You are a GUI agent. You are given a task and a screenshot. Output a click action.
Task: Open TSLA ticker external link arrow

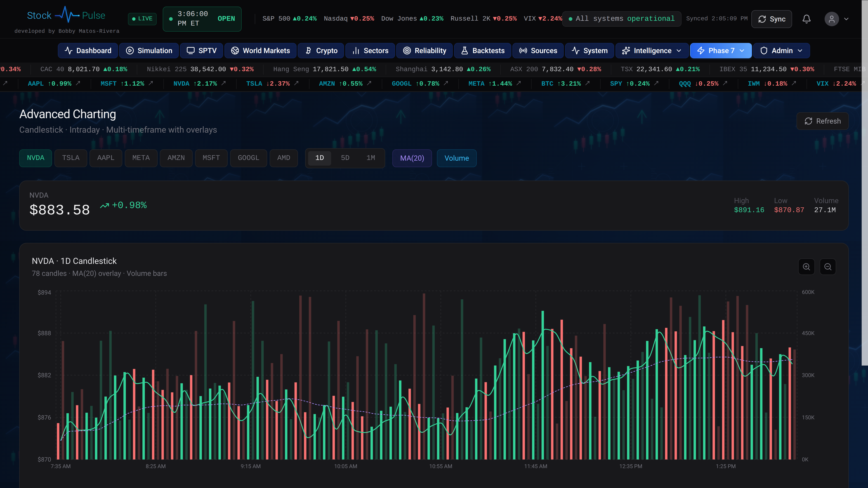(x=296, y=83)
